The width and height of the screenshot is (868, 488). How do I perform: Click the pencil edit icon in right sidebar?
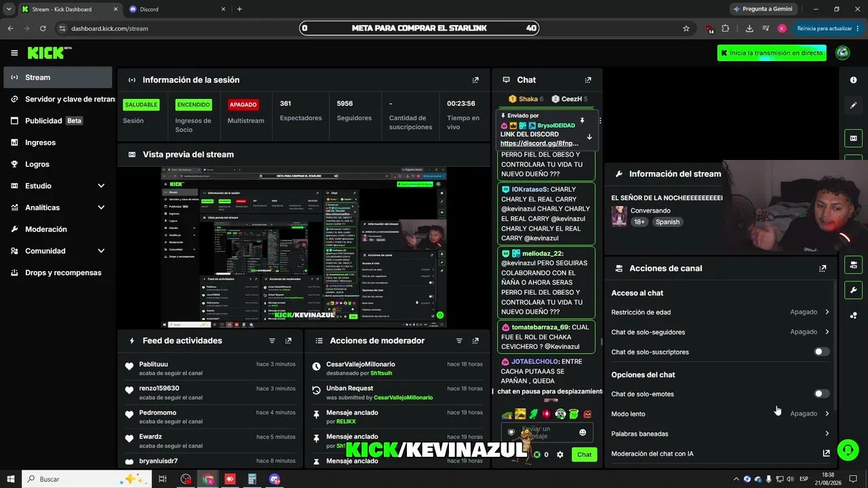click(853, 106)
